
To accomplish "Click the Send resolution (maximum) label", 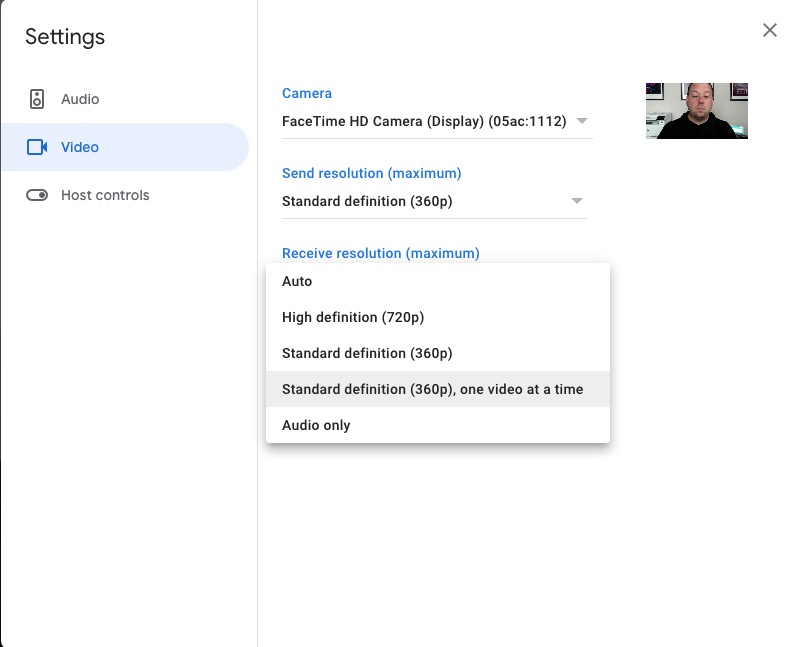I will (372, 174).
